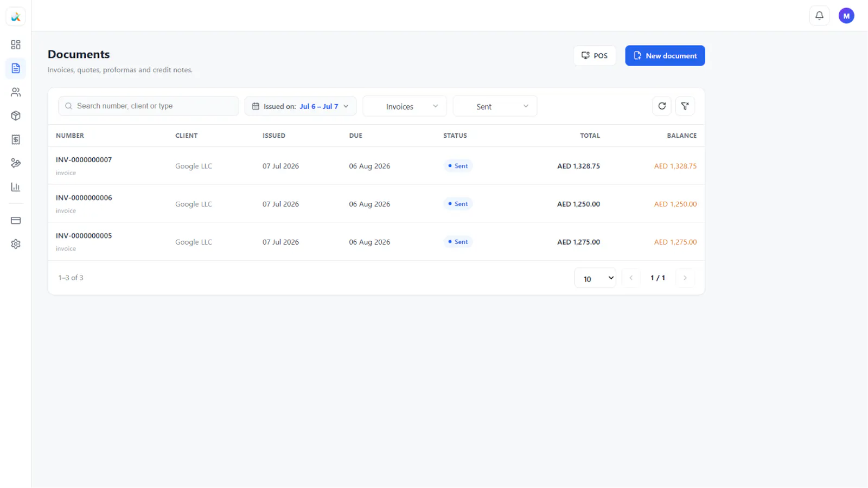This screenshot has width=868, height=488.
Task: Click the Sent badge for INV-0000000005
Action: pos(458,242)
